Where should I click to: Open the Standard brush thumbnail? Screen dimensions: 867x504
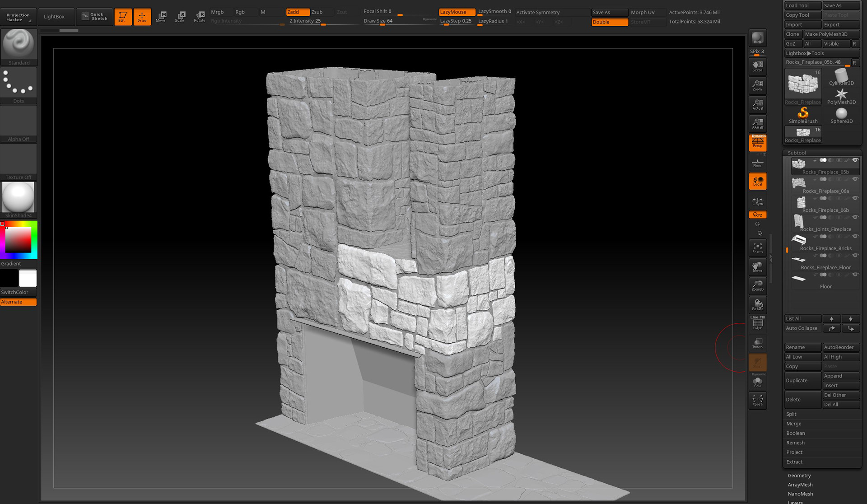(x=19, y=44)
